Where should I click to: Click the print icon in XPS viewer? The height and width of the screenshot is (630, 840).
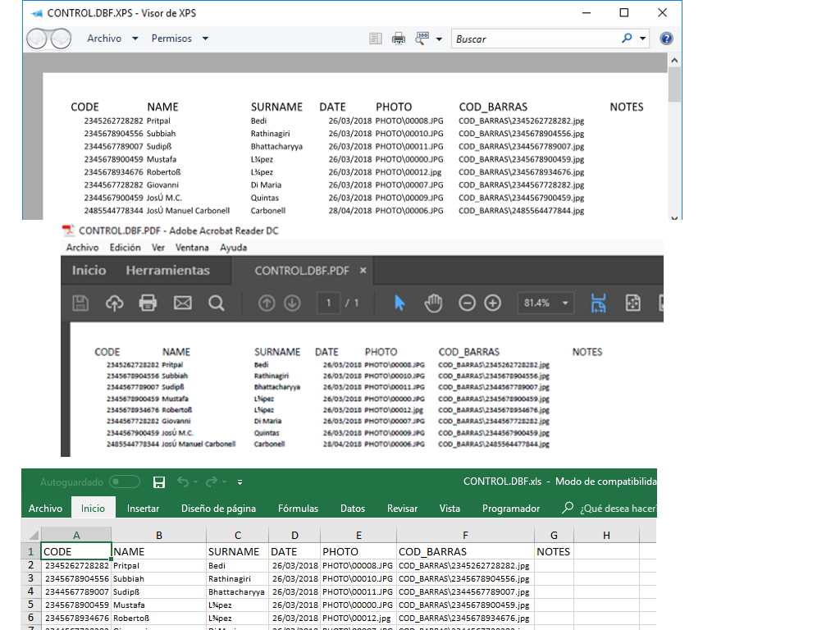[x=399, y=39]
